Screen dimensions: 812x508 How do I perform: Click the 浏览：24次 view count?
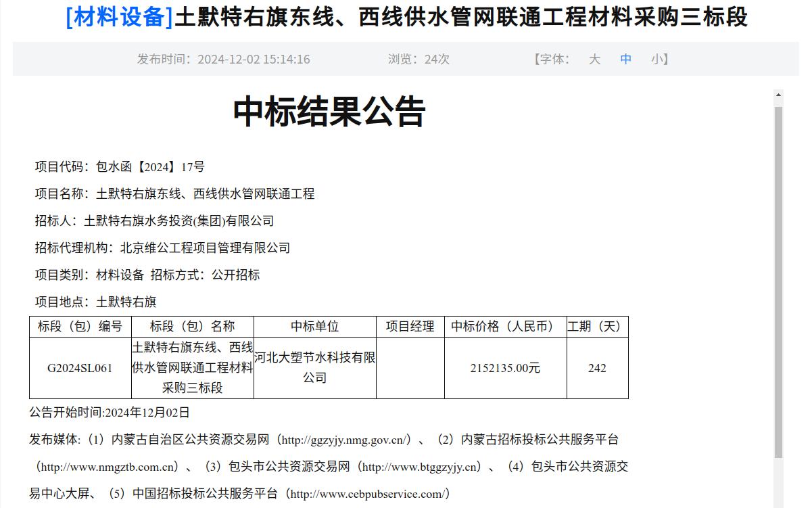tap(419, 60)
